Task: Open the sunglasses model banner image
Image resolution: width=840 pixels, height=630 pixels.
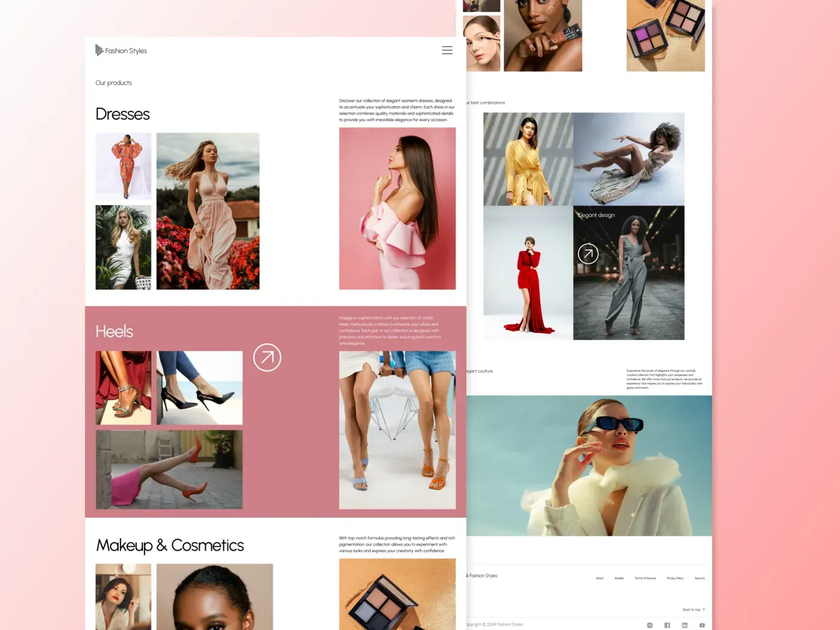Action: [x=589, y=466]
